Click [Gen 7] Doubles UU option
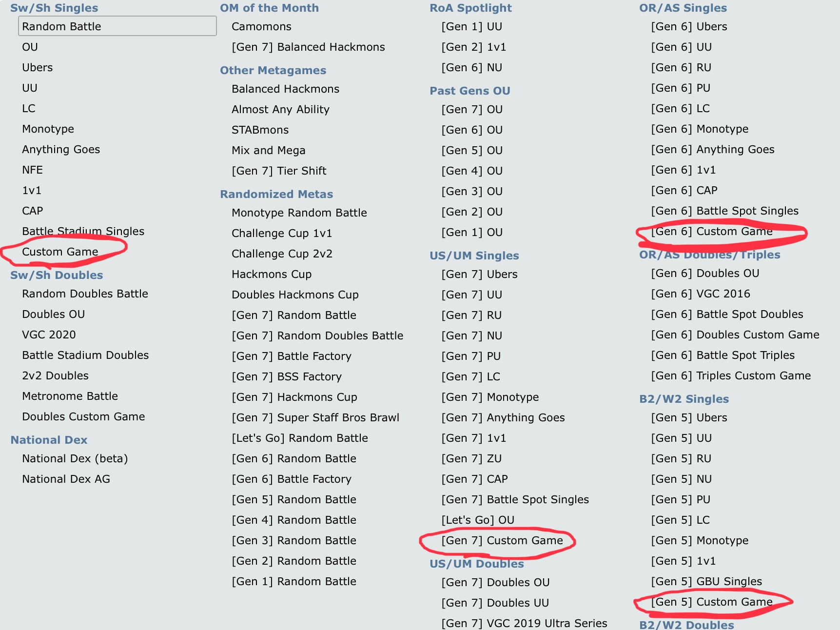The image size is (840, 630). click(x=495, y=603)
